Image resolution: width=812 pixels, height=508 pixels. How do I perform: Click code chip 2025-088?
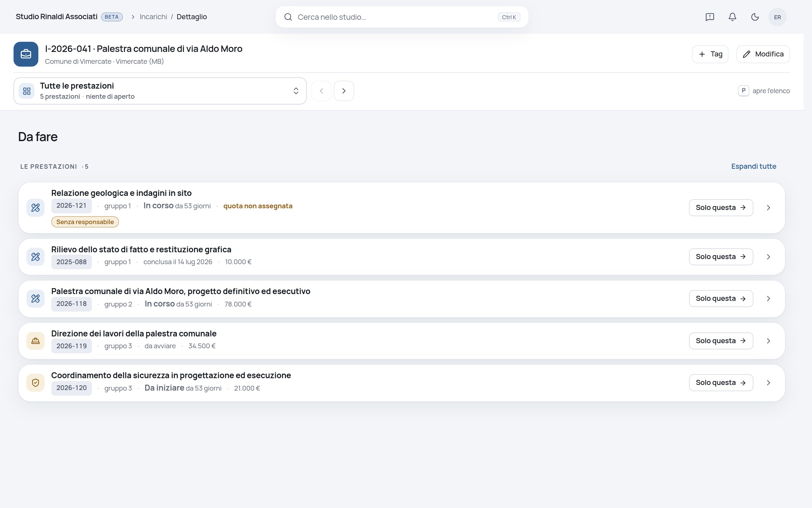point(71,262)
